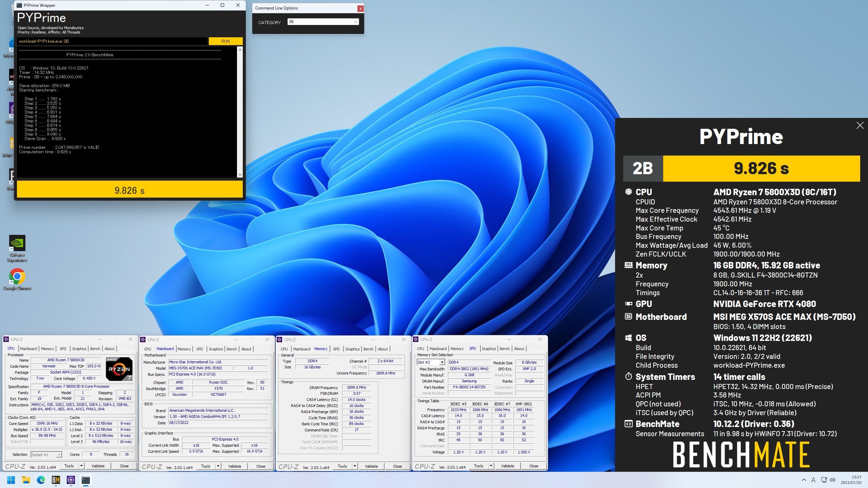Screen dimensions: 868x488
Task: Click Validate in the CPU-Z SPD window
Action: pos(508,466)
